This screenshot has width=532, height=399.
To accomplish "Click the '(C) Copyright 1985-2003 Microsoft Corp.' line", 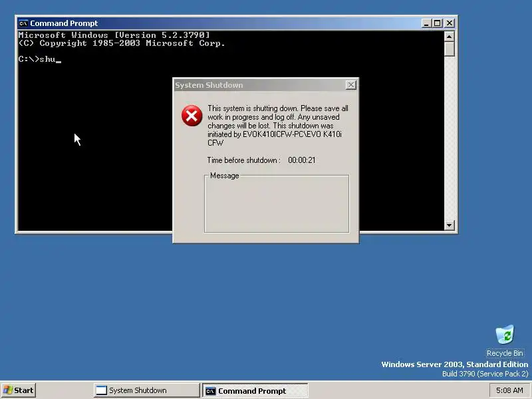I will point(122,43).
